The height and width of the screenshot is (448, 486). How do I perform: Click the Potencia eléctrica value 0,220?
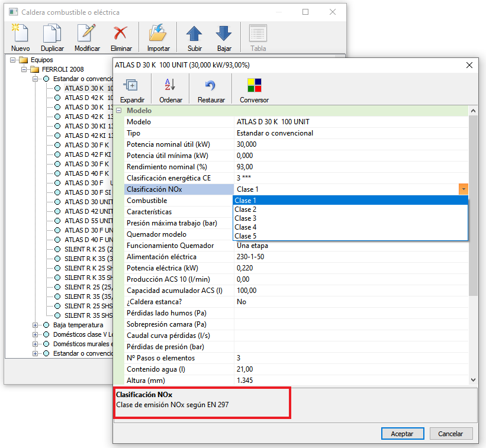(x=245, y=268)
